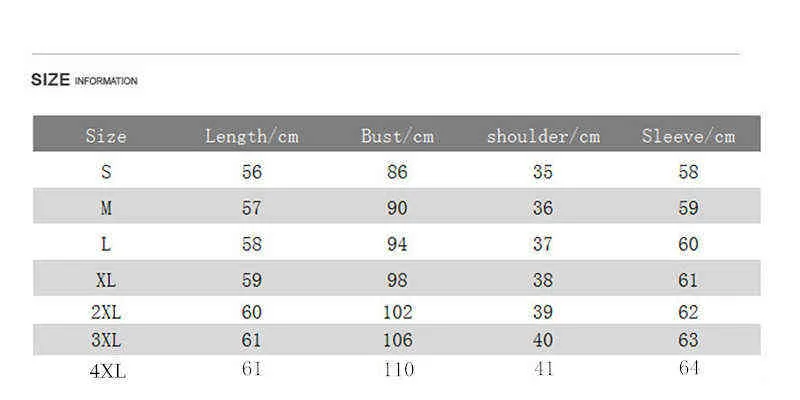
Task: Select the Size column header
Action: (106, 136)
